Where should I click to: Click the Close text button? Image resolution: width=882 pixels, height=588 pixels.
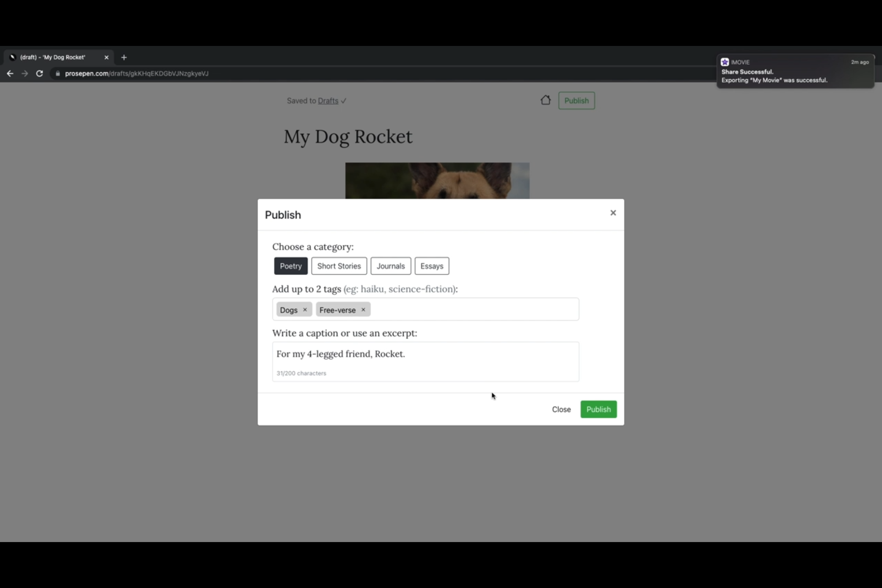561,410
